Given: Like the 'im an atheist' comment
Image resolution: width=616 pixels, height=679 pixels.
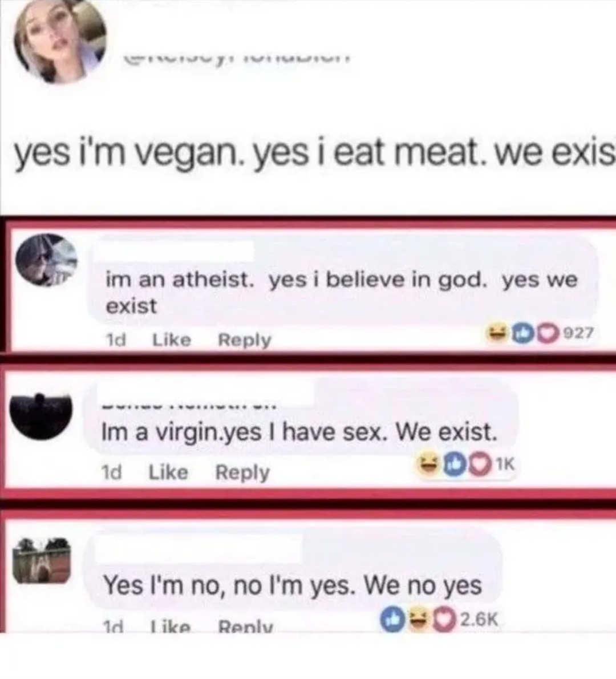Looking at the screenshot, I should 172,340.
